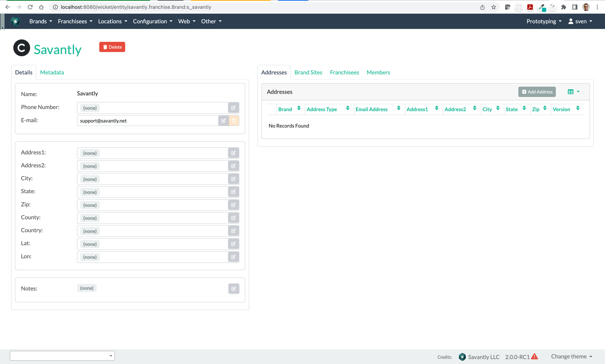This screenshot has height=364, width=605.
Task: Switch to the Franchisees tab
Action: pos(345,72)
